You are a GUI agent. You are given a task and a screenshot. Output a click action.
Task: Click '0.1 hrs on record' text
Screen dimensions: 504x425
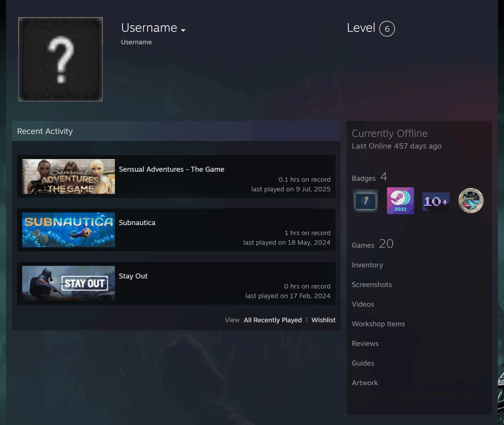(x=304, y=179)
